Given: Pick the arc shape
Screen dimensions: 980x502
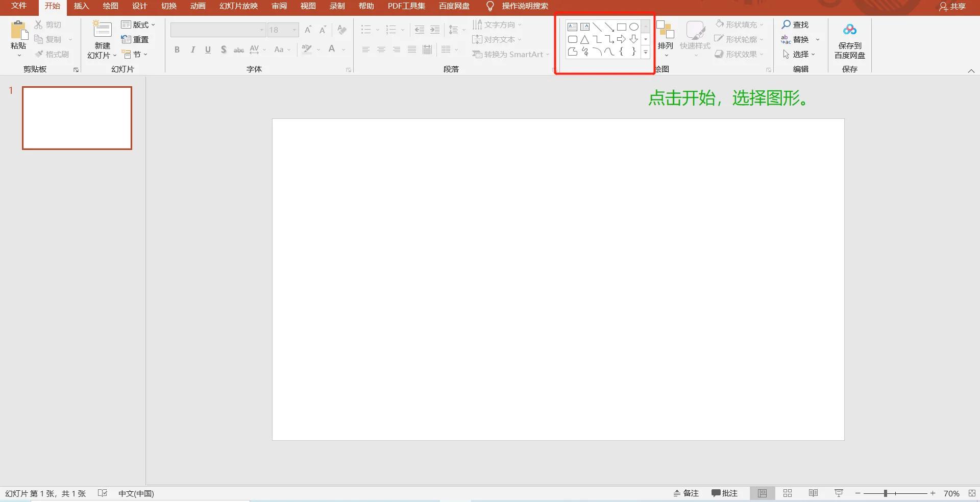Looking at the screenshot, I should pos(597,52).
